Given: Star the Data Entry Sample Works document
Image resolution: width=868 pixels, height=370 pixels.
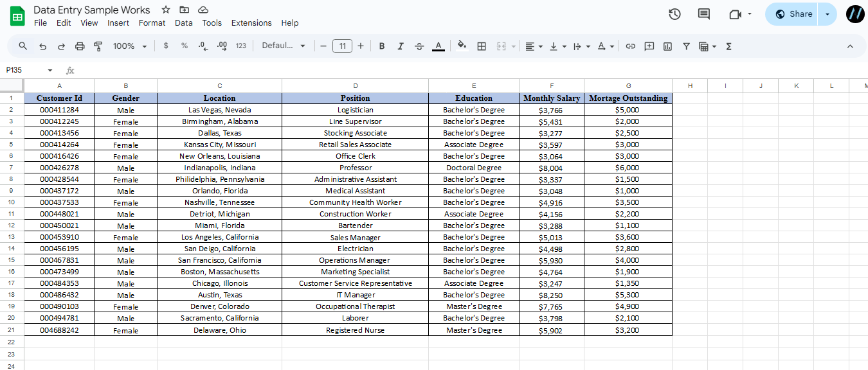Looking at the screenshot, I should click(x=166, y=10).
